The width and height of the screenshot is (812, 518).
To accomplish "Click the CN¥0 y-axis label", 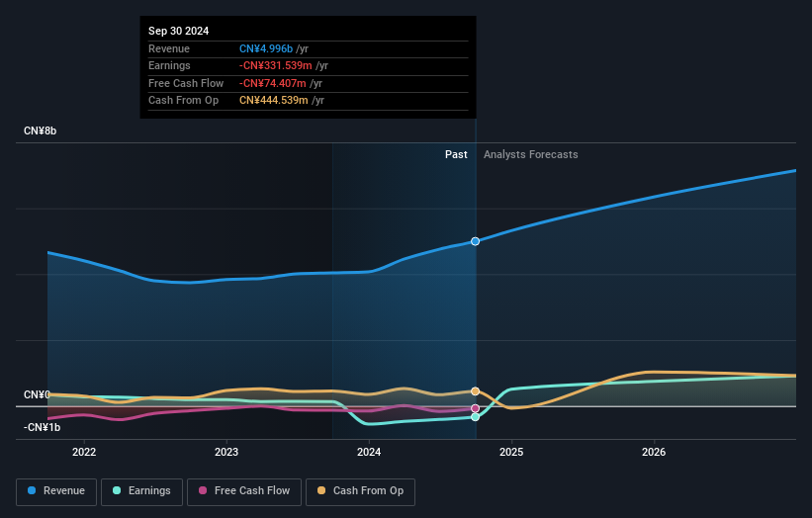I will coord(37,394).
